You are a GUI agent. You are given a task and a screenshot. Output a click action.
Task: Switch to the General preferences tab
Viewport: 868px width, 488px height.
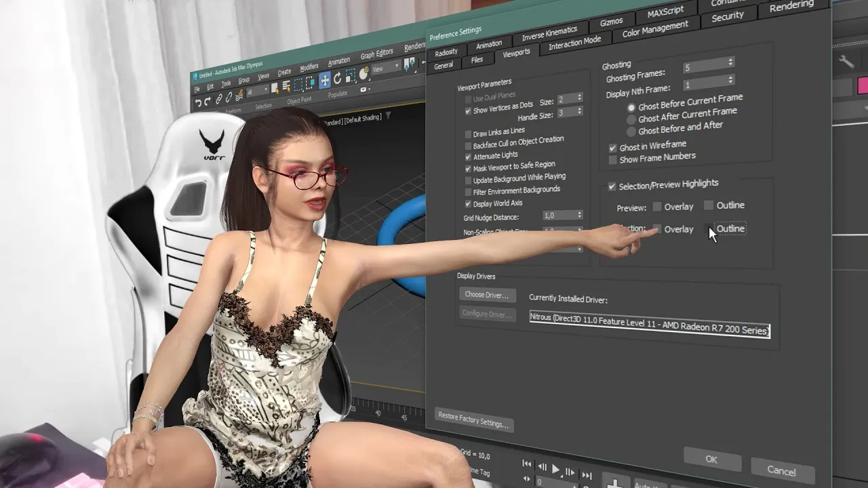tap(443, 66)
